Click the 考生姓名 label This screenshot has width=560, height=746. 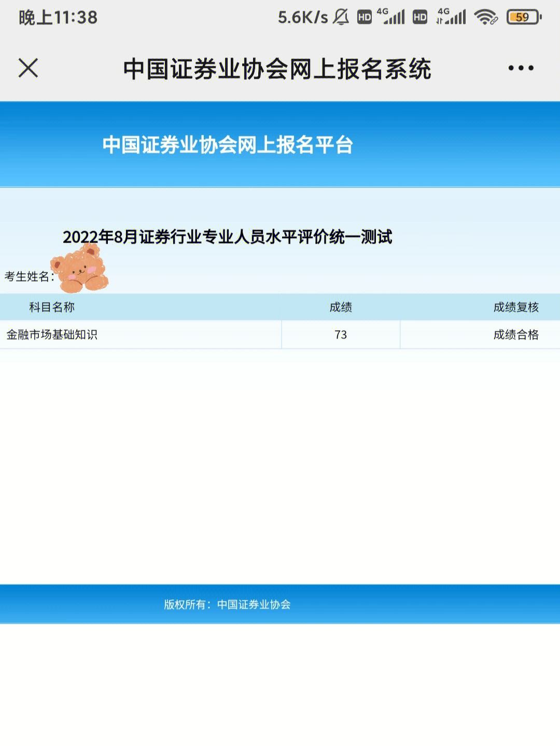pyautogui.click(x=28, y=277)
